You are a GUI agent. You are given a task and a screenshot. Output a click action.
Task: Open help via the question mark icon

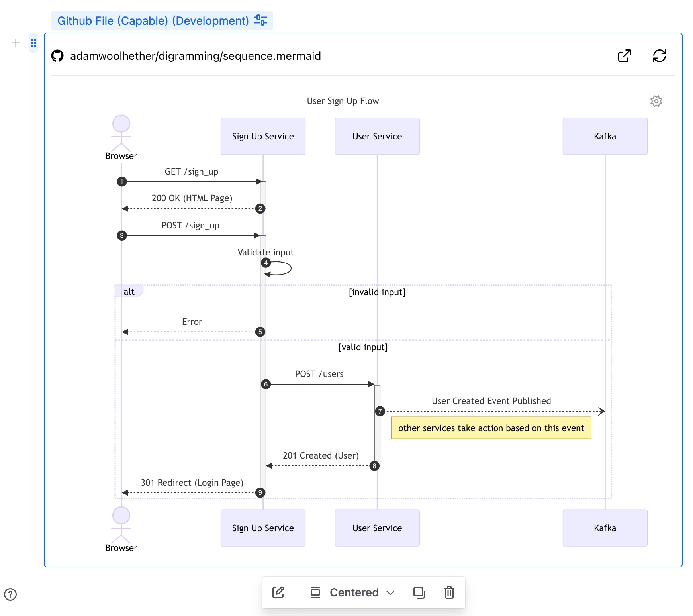10,594
